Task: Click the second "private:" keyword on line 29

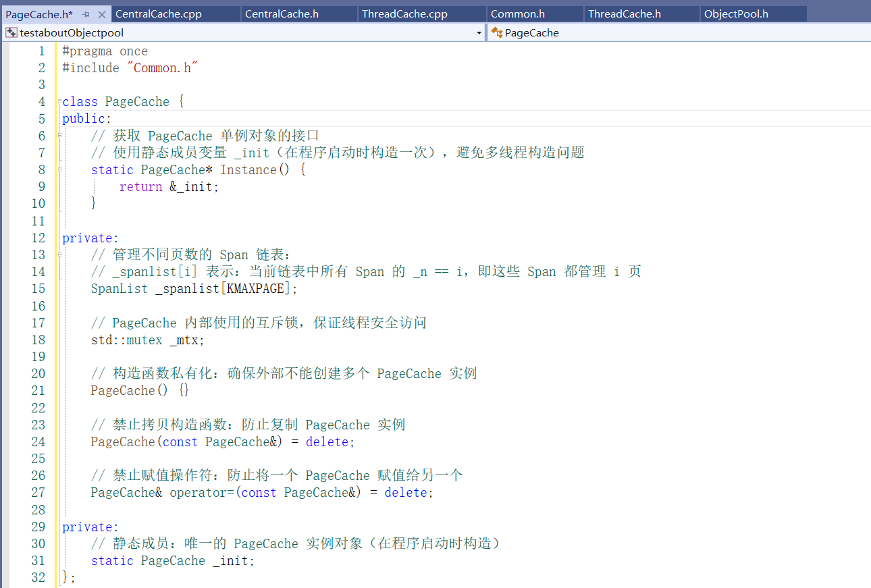Action: (90, 527)
